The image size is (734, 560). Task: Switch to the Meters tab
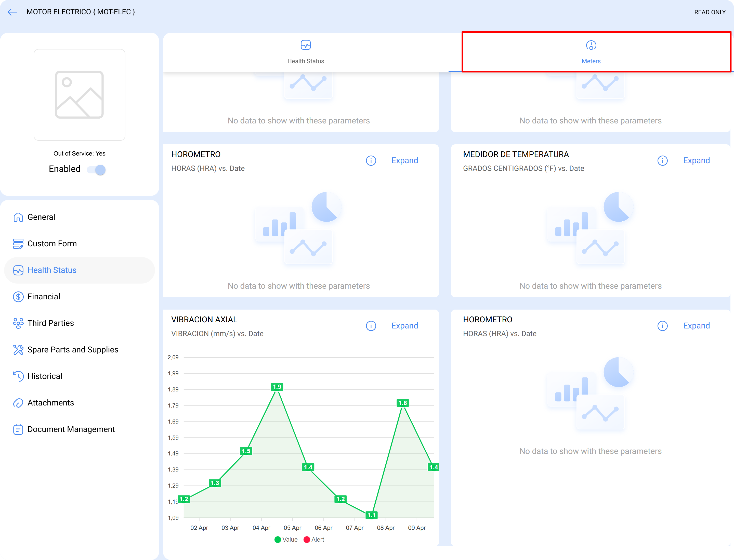[591, 52]
